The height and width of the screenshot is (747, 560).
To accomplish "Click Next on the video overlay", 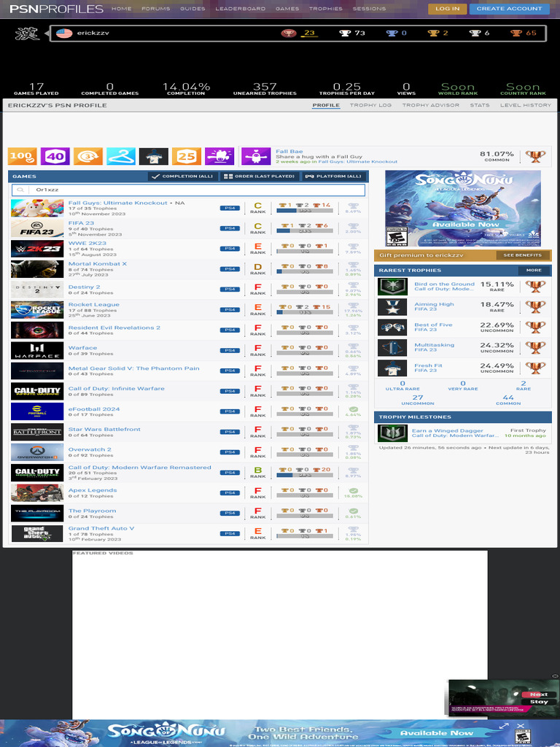I will (539, 694).
